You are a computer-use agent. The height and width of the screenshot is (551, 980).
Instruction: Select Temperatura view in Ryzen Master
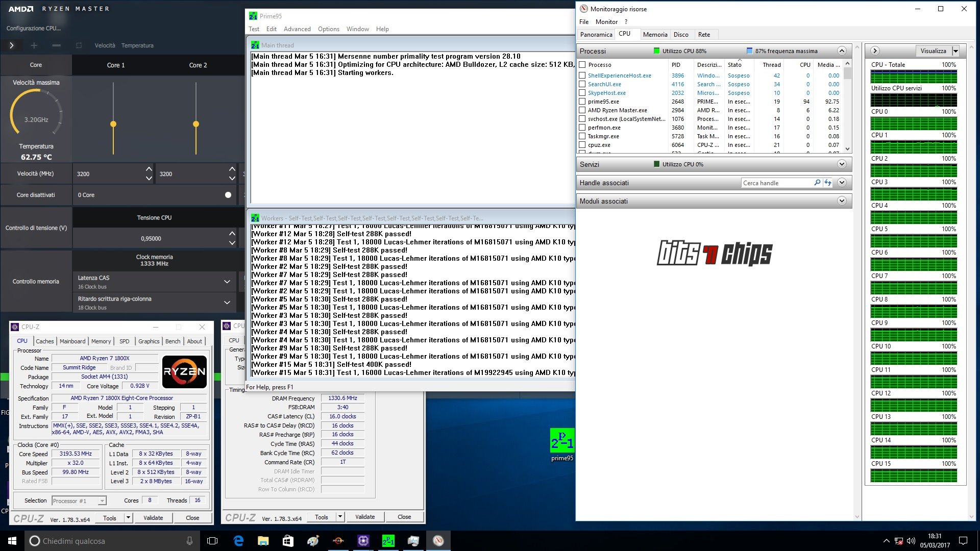[137, 45]
